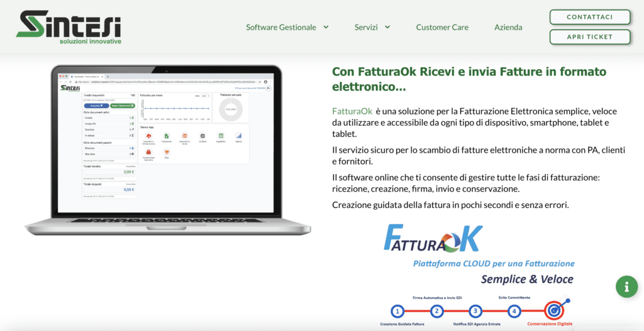Follow the green FatturaOk link

pyautogui.click(x=352, y=111)
